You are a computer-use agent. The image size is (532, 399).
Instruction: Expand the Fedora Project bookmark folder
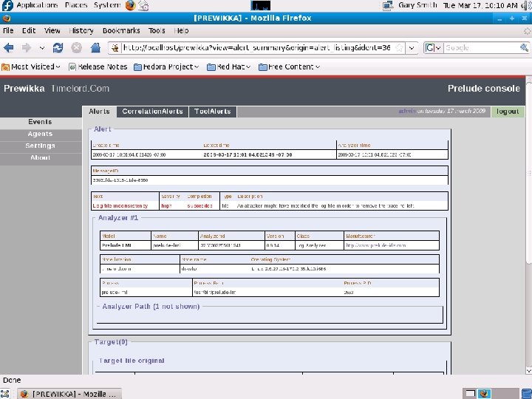[x=166, y=66]
